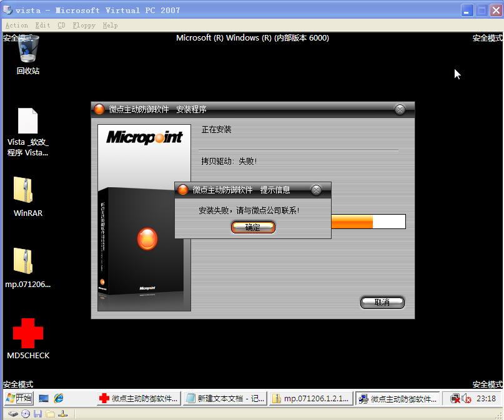This screenshot has width=504, height=420.
Task: Click the shared folders status bar icon
Action: (x=50, y=414)
